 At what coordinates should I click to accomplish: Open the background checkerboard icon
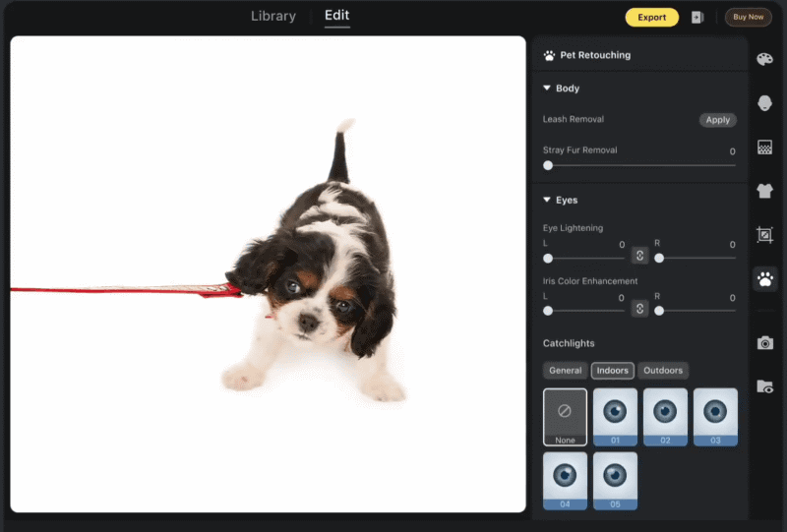[764, 148]
